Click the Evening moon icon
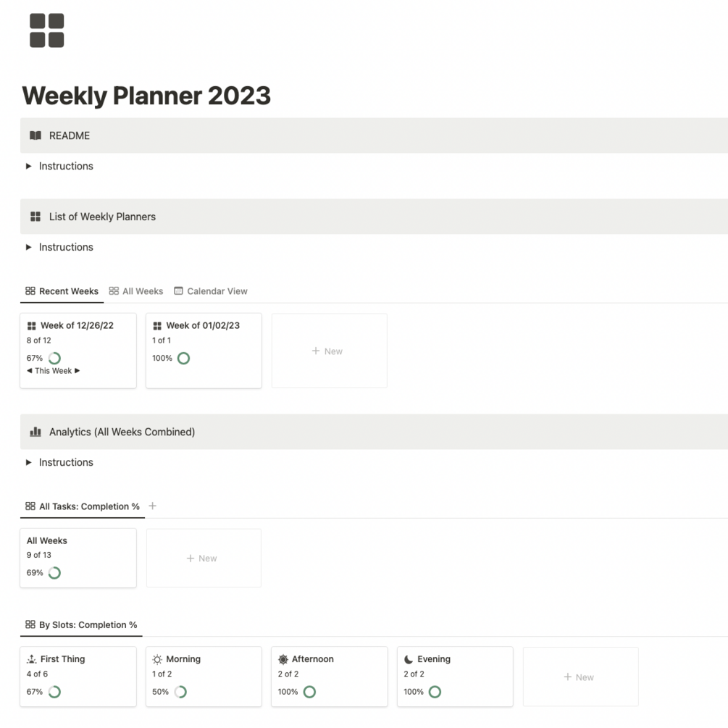This screenshot has height=728, width=728. click(x=409, y=659)
